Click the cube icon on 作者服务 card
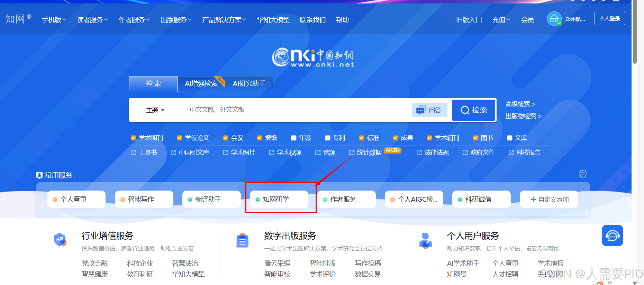Screen dimensions: 644x285 [x=325, y=200]
